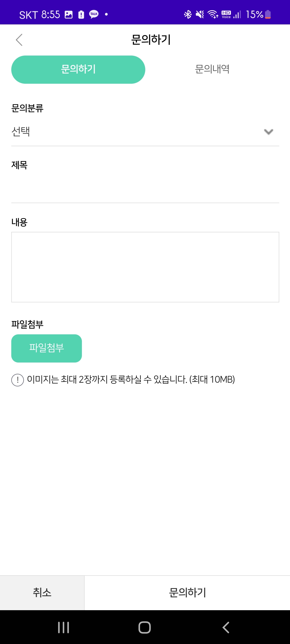Tap the KakaoTalk notification icon
290x644 pixels.
(x=94, y=14)
